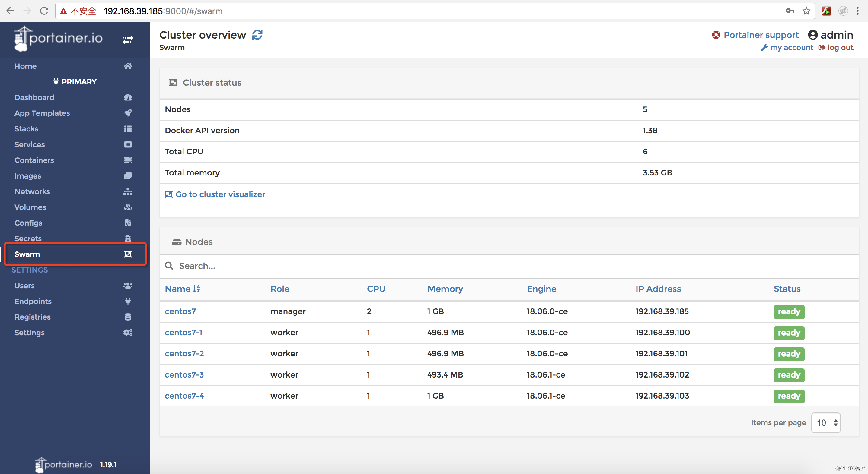868x474 pixels.
Task: Click the PRIMARY endpoint label
Action: [75, 82]
